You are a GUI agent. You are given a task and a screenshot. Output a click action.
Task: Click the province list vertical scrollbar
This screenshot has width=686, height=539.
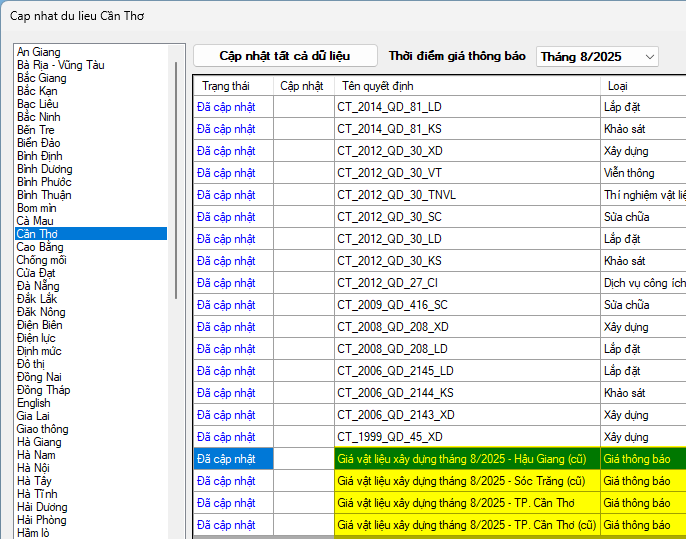(177, 180)
